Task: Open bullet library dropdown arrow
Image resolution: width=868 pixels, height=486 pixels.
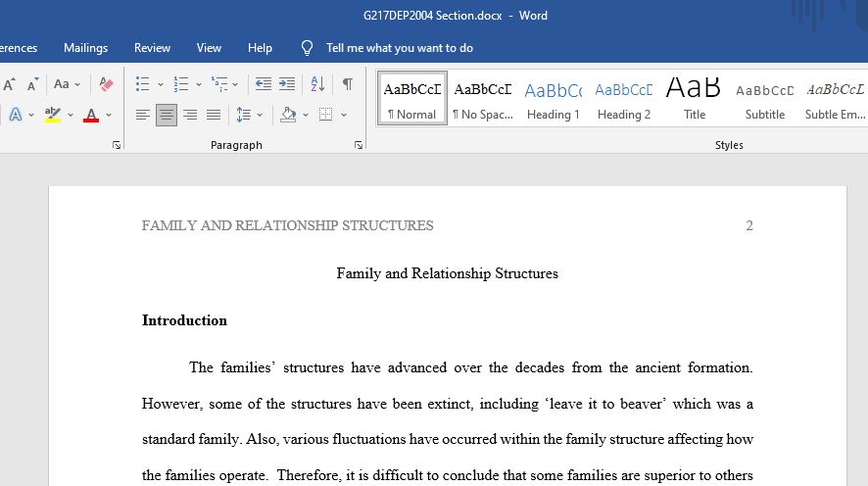Action: pos(160,84)
